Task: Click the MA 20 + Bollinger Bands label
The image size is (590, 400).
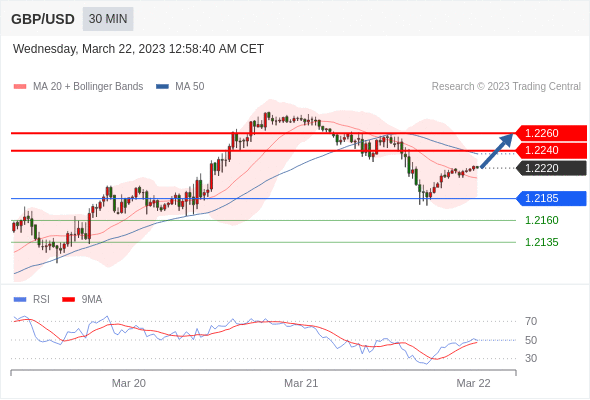Action: (88, 87)
